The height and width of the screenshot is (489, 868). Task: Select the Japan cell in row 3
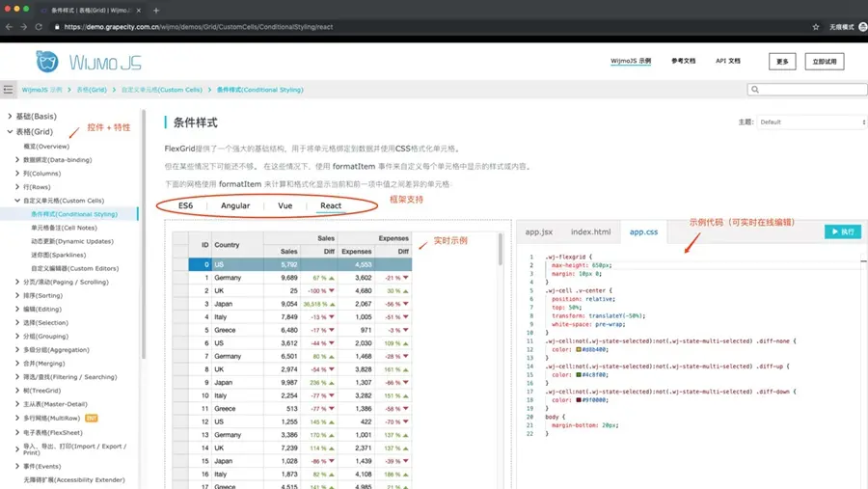click(237, 304)
